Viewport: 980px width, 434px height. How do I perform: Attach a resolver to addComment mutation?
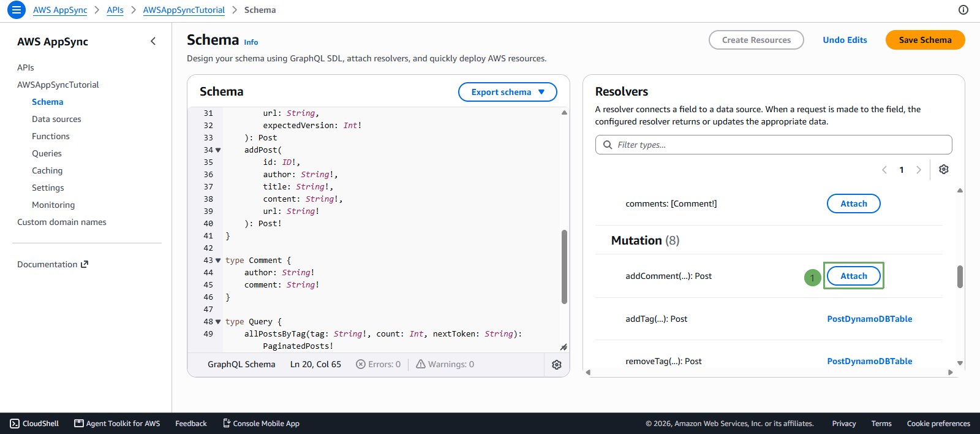854,276
